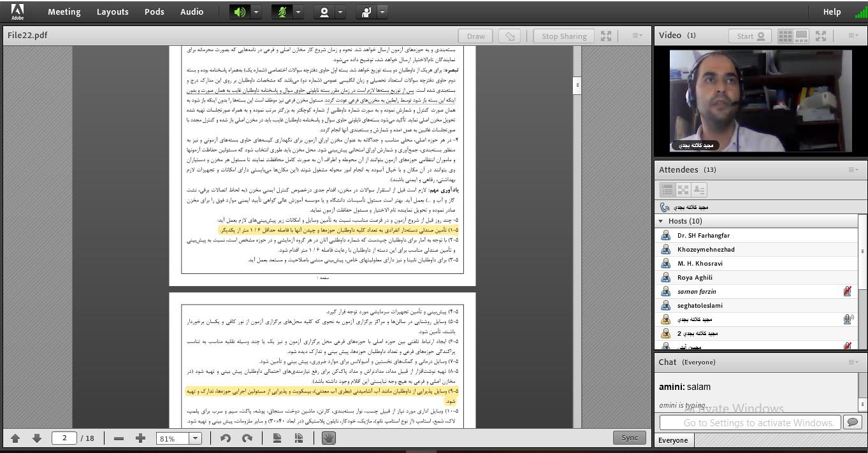Click the chat message input field
This screenshot has height=453, width=868.
[749, 422]
